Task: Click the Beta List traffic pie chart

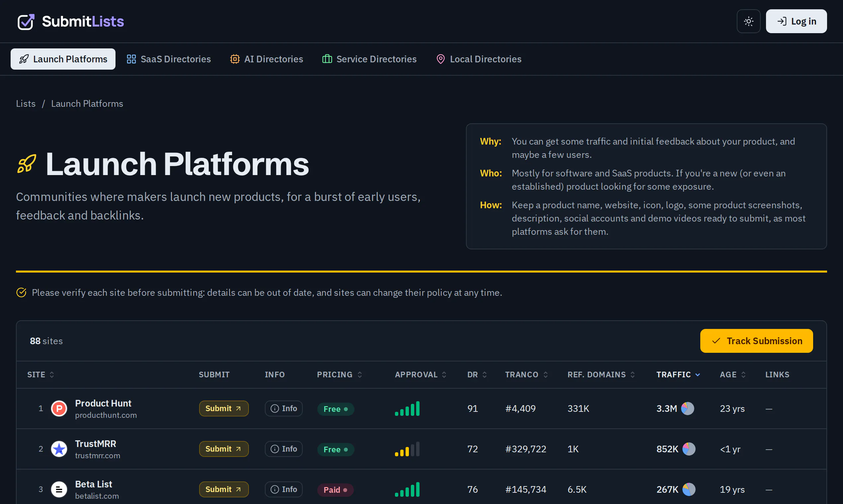Action: pyautogui.click(x=689, y=489)
